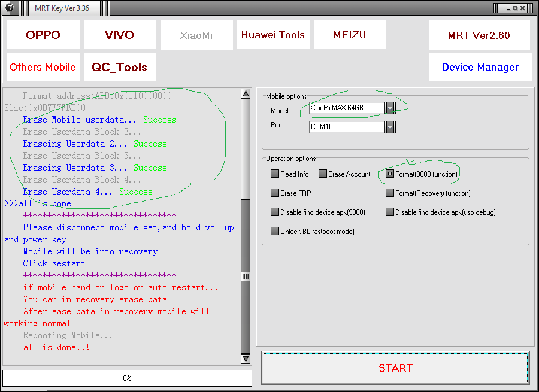
Task: Enable the Erase FRP checkbox
Action: 275,193
